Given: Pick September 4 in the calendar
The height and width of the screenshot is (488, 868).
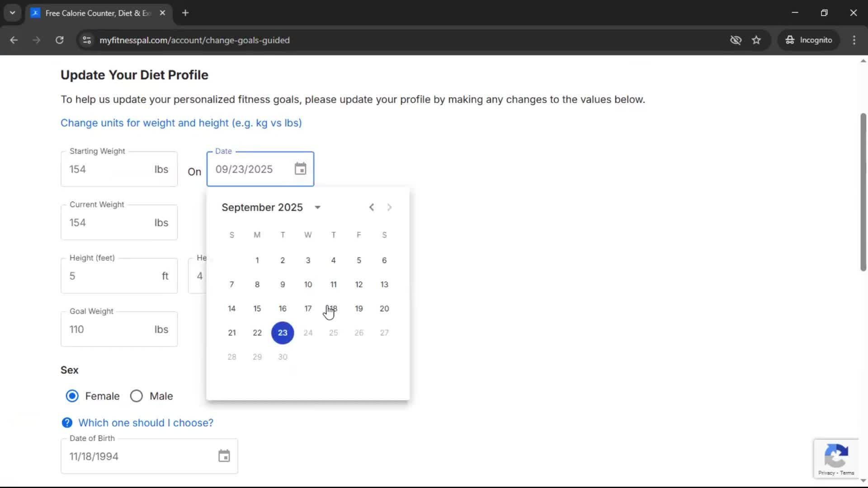Looking at the screenshot, I should [x=333, y=260].
